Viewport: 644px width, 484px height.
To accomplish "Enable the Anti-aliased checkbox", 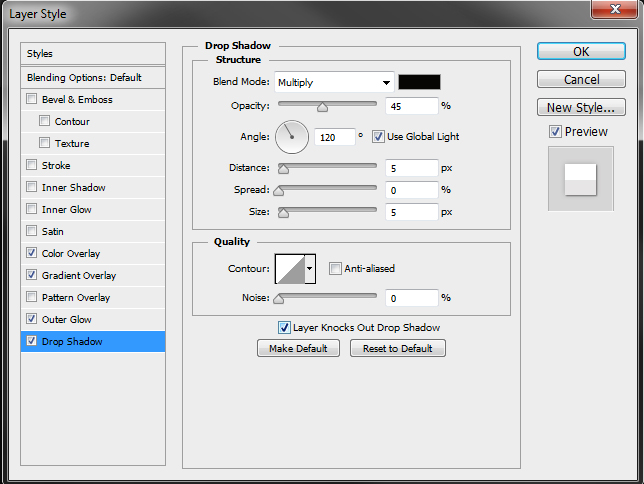I will coord(335,268).
